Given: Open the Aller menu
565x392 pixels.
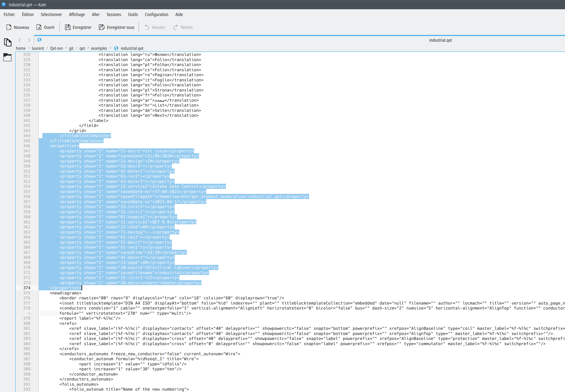Looking at the screenshot, I should point(96,14).
